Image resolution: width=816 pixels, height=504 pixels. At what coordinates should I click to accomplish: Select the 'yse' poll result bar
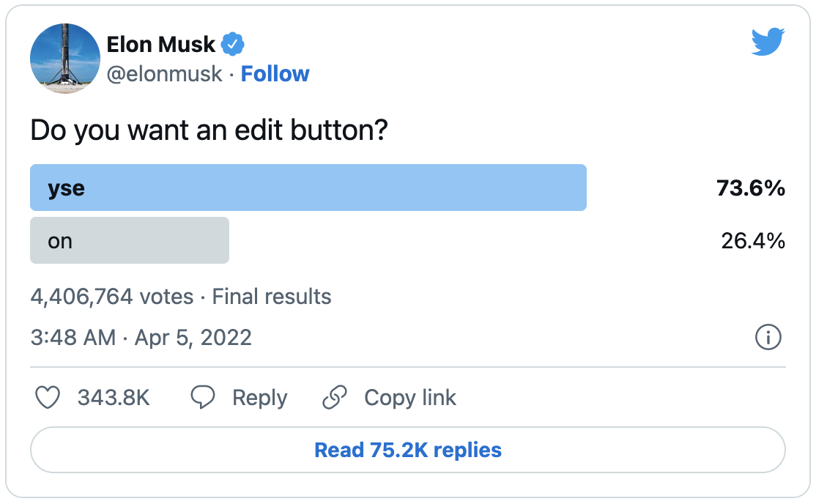point(308,188)
